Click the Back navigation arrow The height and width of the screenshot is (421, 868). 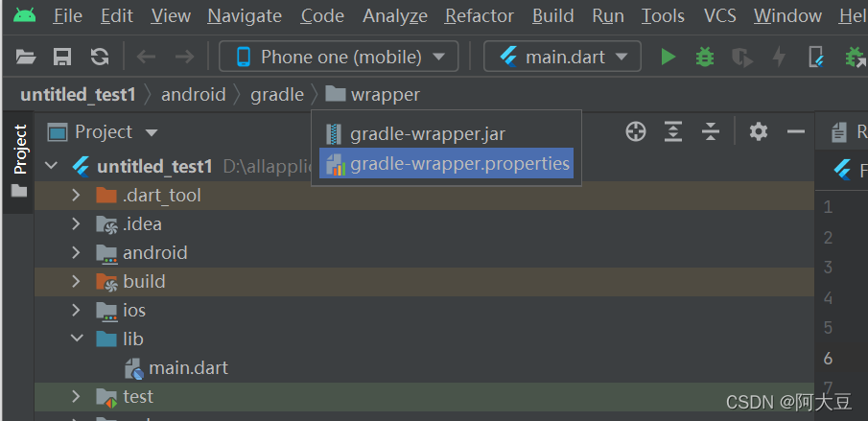pos(146,57)
